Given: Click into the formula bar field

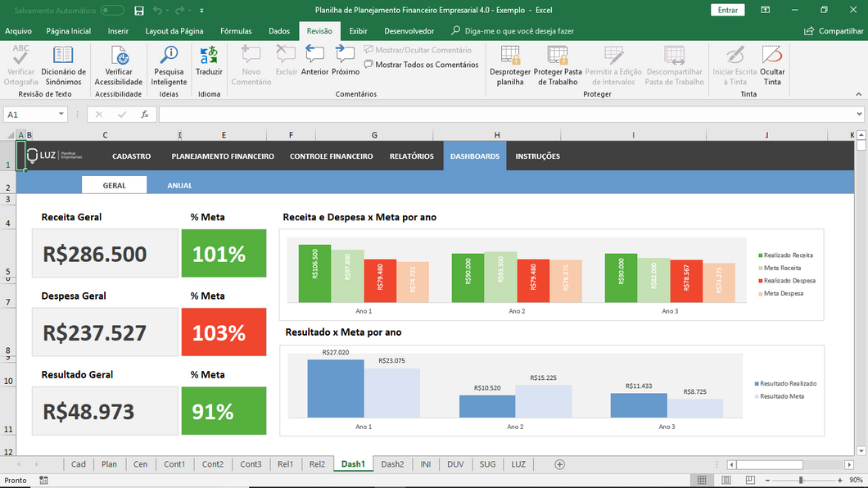Looking at the screenshot, I should coord(507,115).
